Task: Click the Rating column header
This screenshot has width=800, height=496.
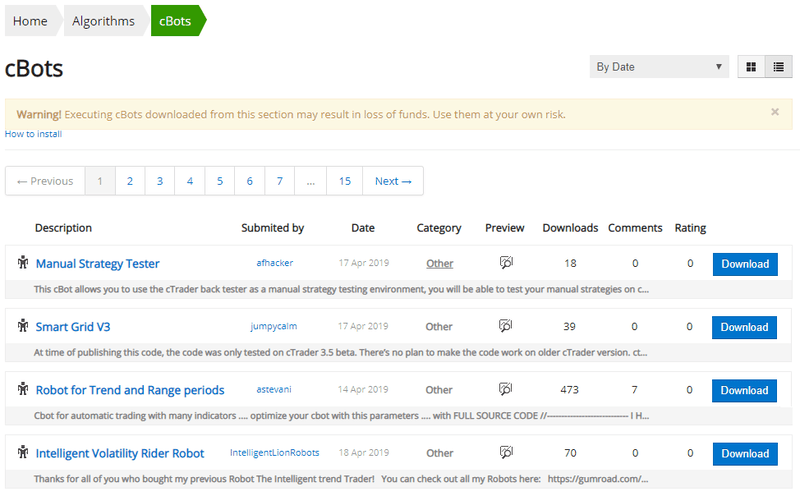Action: [x=690, y=228]
